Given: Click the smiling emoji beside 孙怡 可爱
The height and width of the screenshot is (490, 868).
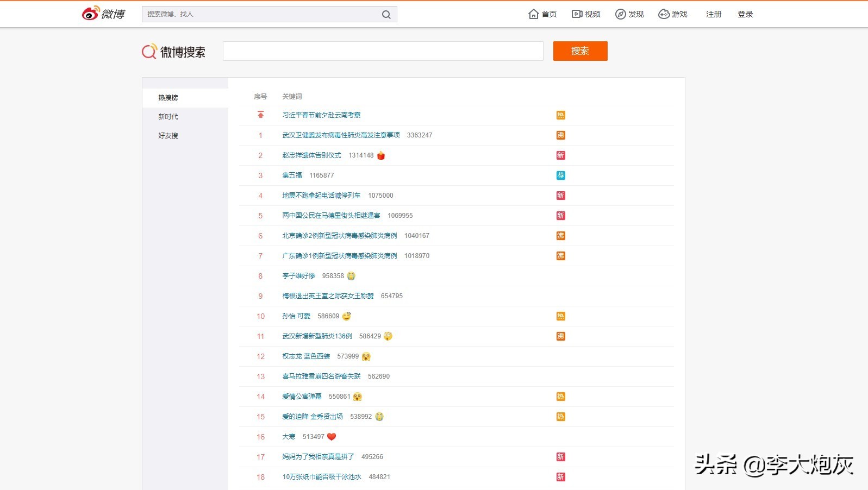Looking at the screenshot, I should click(x=347, y=316).
